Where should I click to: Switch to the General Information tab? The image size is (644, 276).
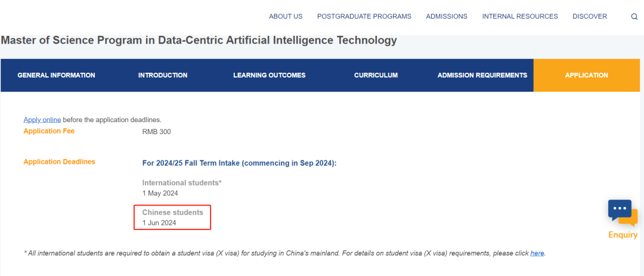56,75
